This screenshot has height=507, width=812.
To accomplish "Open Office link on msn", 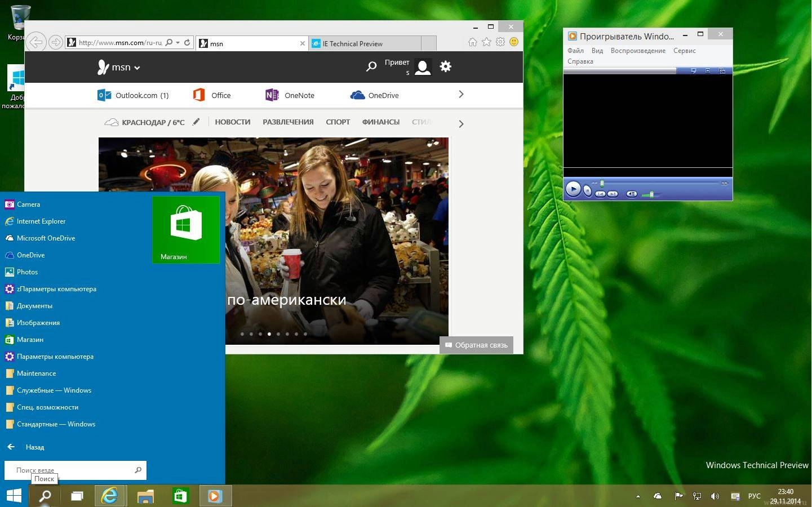I will [x=212, y=95].
